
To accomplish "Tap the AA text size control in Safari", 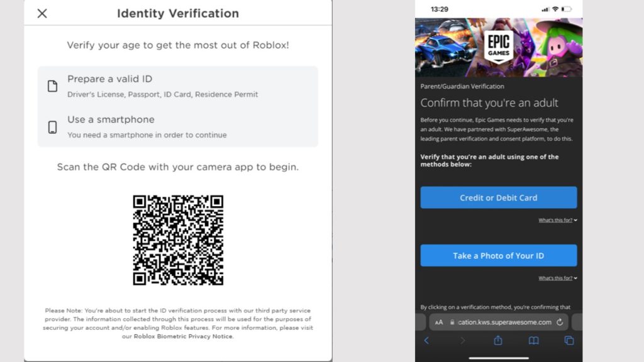I will 439,322.
